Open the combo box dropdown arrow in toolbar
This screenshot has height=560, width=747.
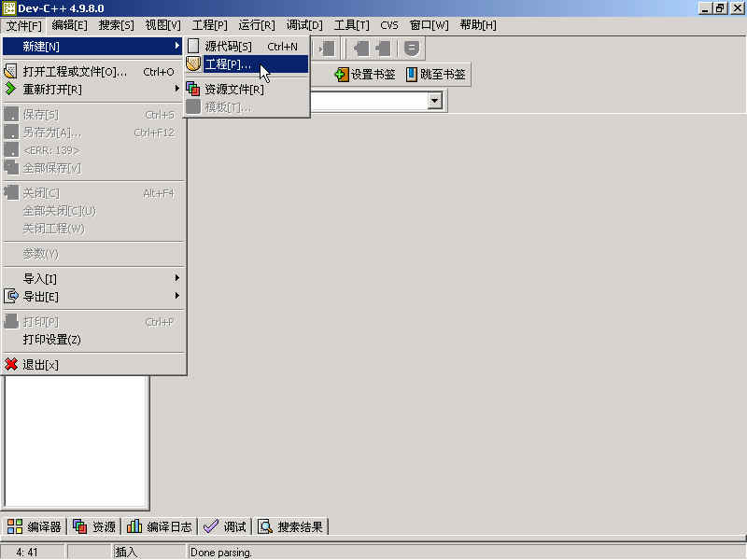(x=435, y=102)
